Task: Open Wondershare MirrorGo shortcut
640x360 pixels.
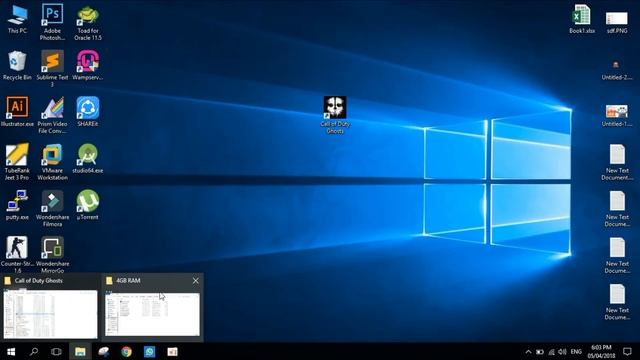Action: 52,255
